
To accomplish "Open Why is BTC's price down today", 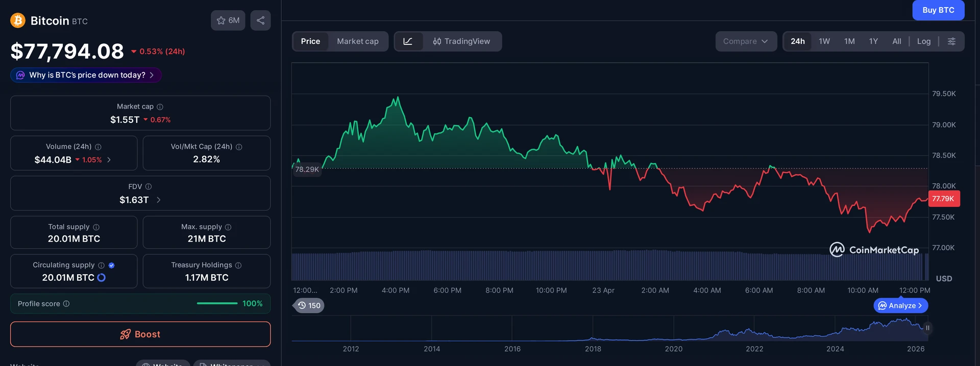I will [86, 75].
